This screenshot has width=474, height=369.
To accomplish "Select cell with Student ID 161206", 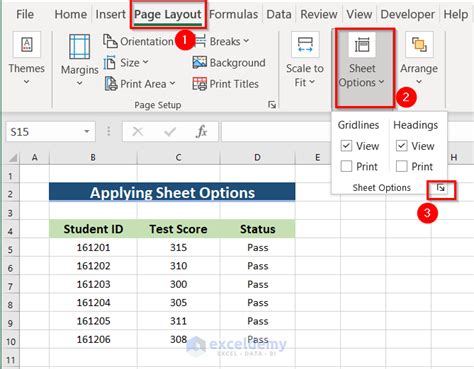I will (x=93, y=339).
